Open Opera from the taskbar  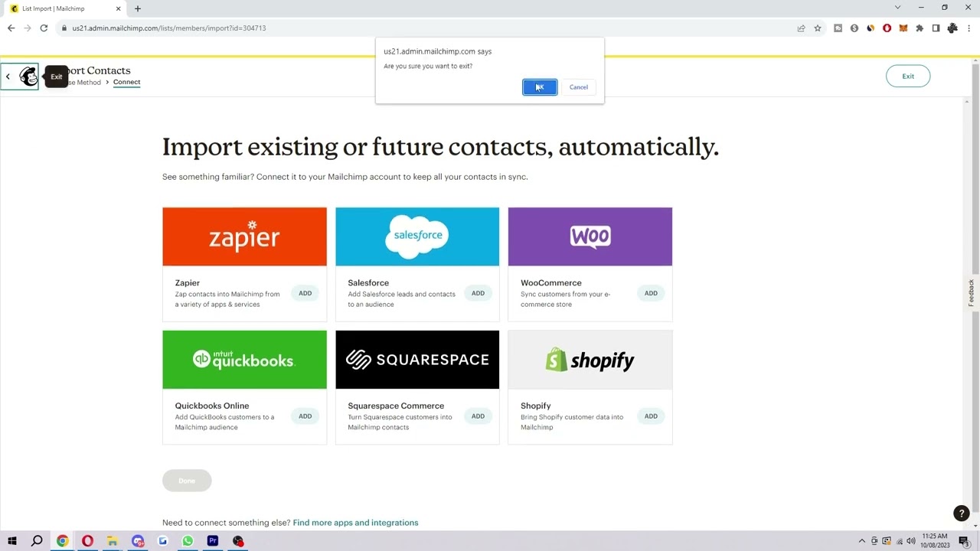[x=87, y=541]
